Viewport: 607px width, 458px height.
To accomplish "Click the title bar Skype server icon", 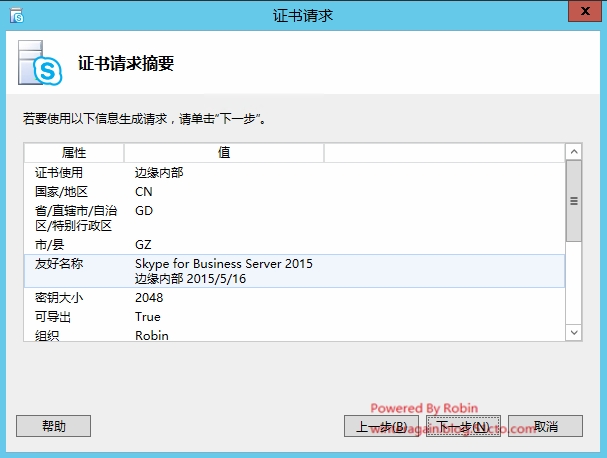I will pos(17,16).
